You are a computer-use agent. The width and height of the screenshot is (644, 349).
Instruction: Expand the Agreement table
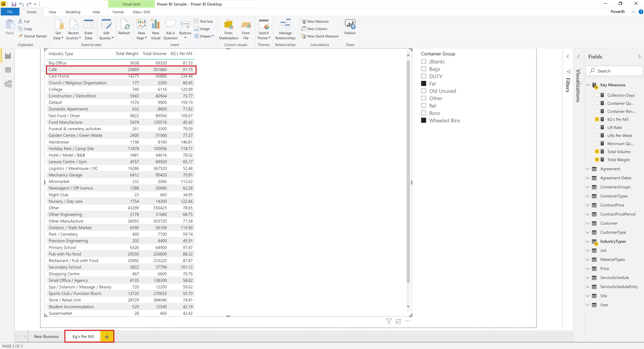pyautogui.click(x=587, y=169)
